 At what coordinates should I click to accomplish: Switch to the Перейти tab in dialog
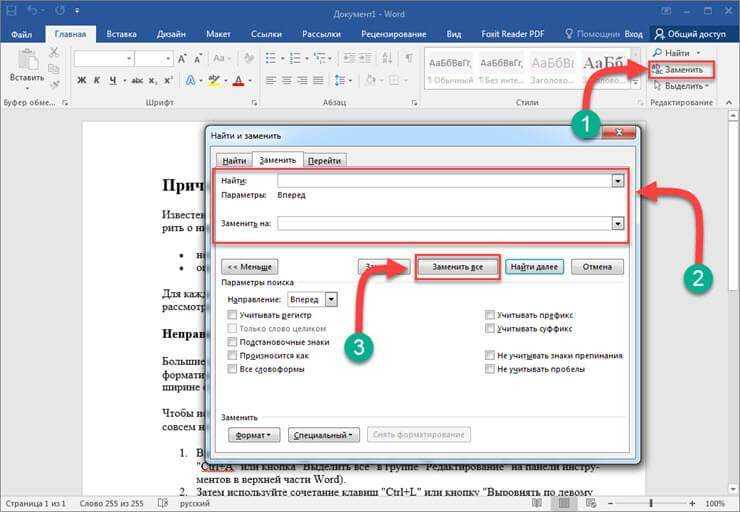pyautogui.click(x=324, y=160)
